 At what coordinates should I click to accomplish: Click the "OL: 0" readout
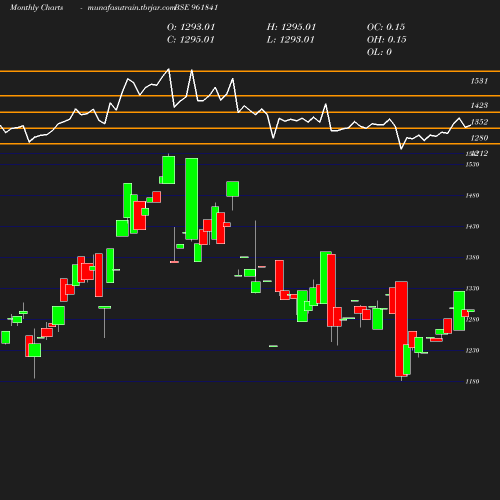[x=379, y=52]
